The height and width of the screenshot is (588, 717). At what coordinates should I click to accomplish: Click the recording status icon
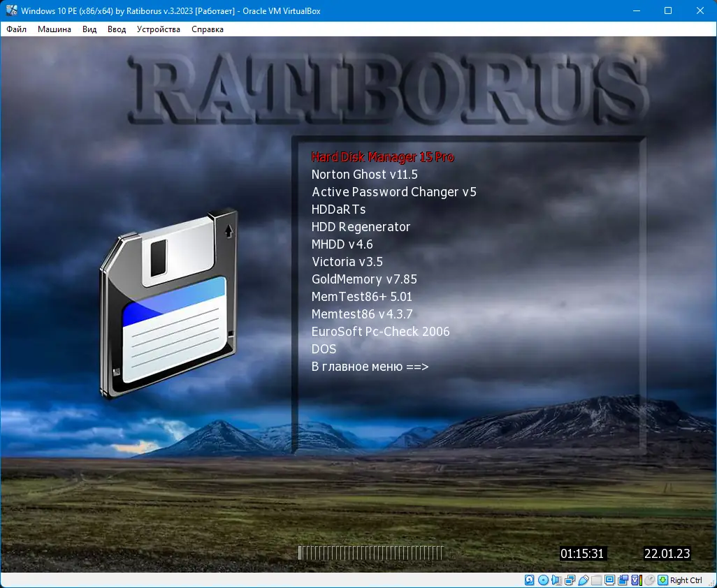pyautogui.click(x=623, y=580)
